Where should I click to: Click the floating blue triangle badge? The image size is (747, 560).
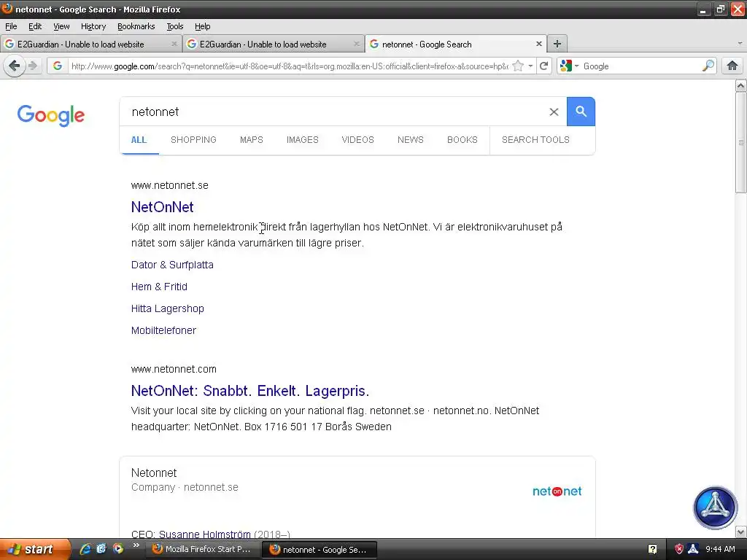point(715,507)
